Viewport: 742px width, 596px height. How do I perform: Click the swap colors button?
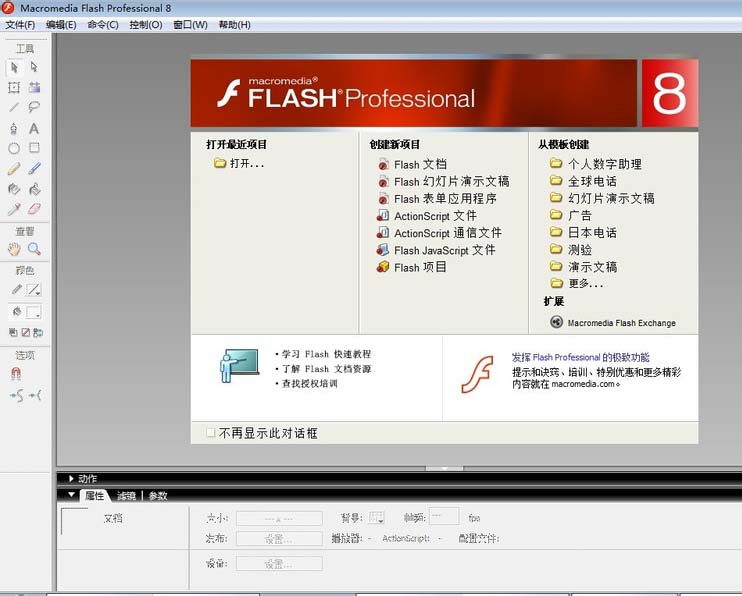coord(38,332)
